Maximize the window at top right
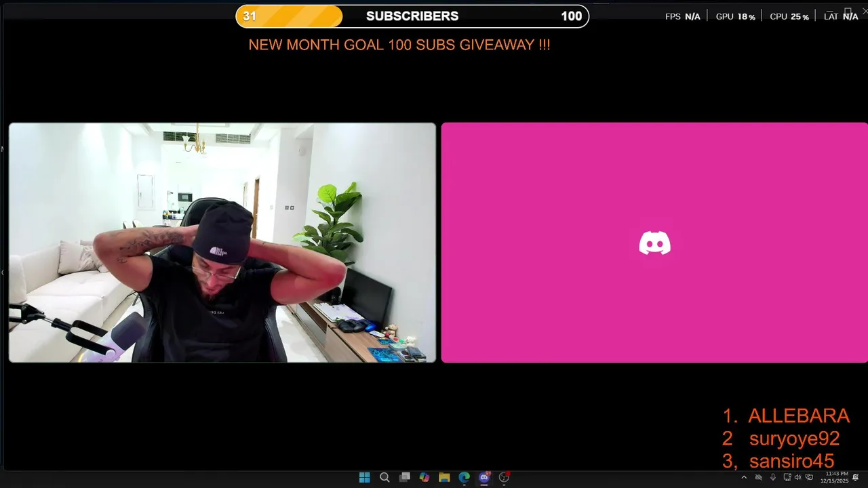Image resolution: width=868 pixels, height=488 pixels. (848, 10)
